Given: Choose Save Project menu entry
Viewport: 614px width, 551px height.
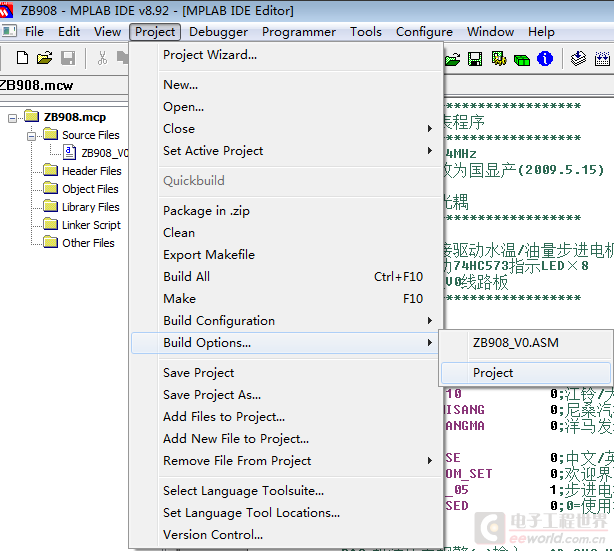Looking at the screenshot, I should pos(286,373).
